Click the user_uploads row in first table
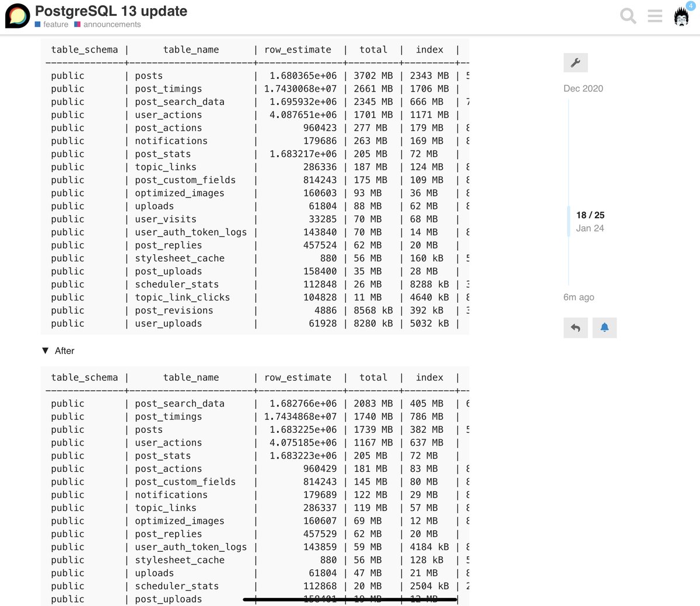The width and height of the screenshot is (700, 606). pyautogui.click(x=168, y=324)
